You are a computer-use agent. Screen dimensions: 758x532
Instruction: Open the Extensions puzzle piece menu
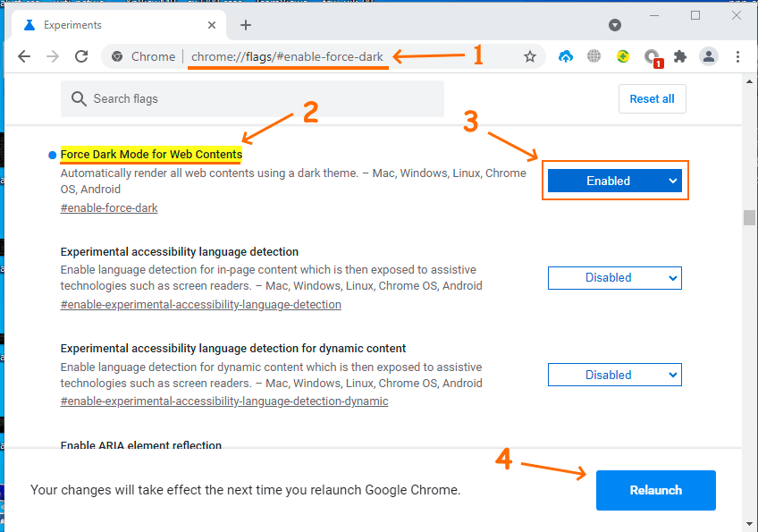click(680, 56)
